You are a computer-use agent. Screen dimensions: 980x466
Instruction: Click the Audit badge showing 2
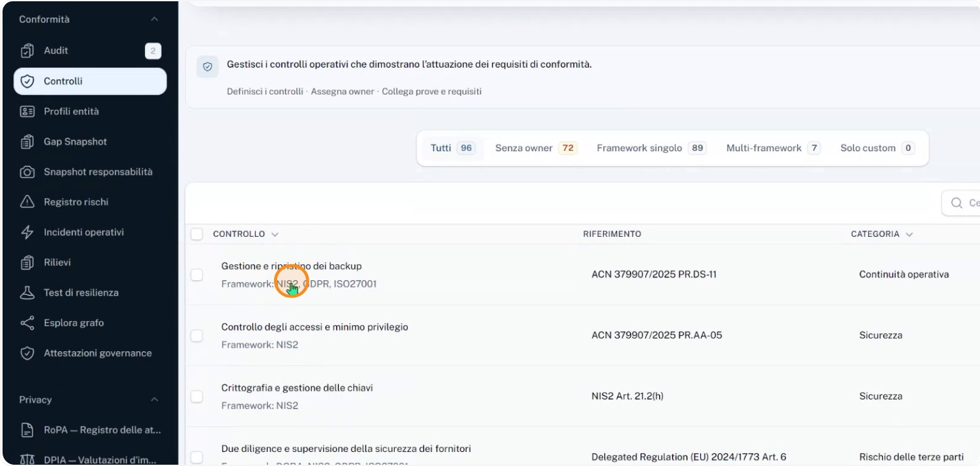click(153, 51)
